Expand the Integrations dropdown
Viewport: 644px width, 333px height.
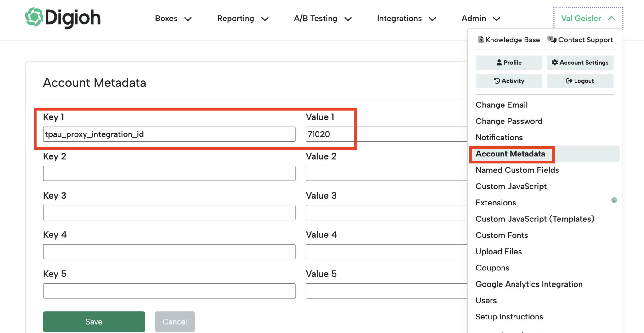click(406, 19)
